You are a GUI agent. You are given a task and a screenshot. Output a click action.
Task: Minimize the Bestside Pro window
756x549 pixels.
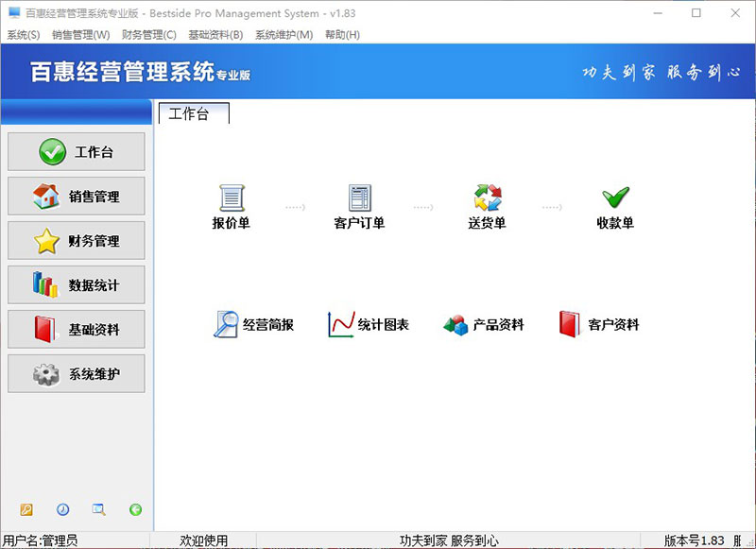[x=658, y=13]
